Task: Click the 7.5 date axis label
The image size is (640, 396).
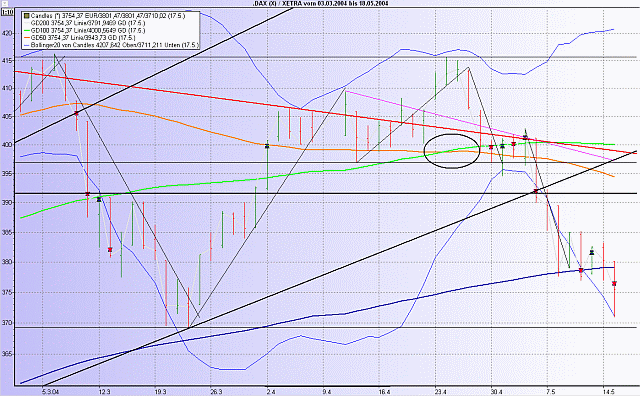Action: click(551, 392)
